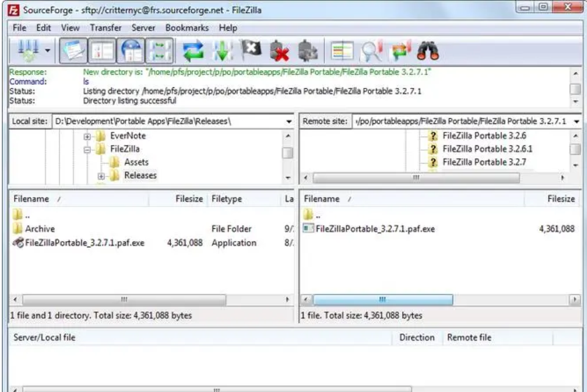Viewport: 587px width, 392px height.
Task: Expand the EverNote folder tree node
Action: tap(87, 136)
